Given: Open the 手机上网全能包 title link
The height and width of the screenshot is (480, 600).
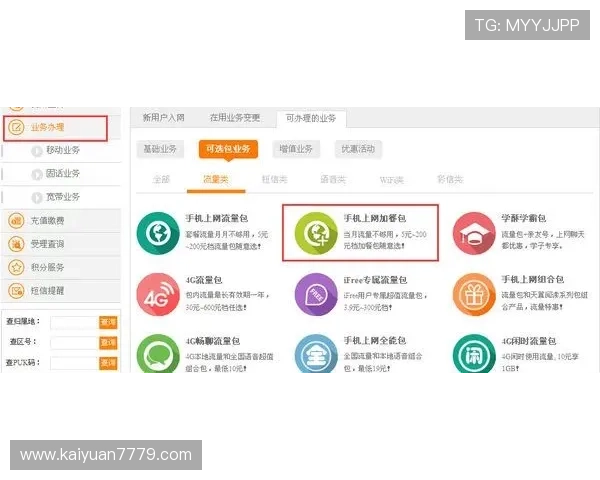Looking at the screenshot, I should pyautogui.click(x=375, y=340).
